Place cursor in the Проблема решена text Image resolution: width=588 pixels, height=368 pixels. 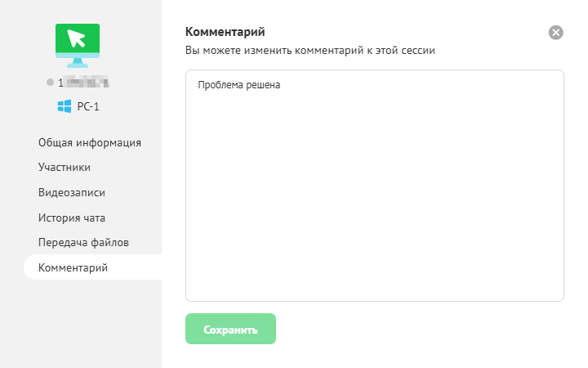(238, 84)
